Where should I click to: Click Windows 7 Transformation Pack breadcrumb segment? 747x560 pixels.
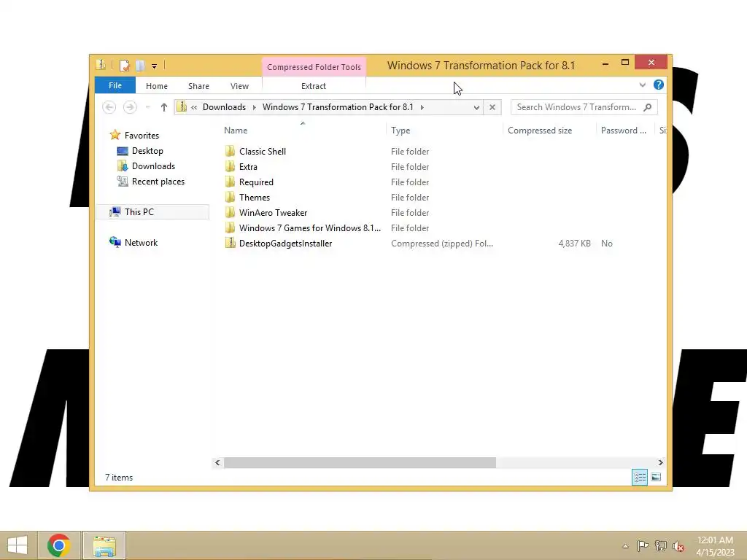[338, 107]
